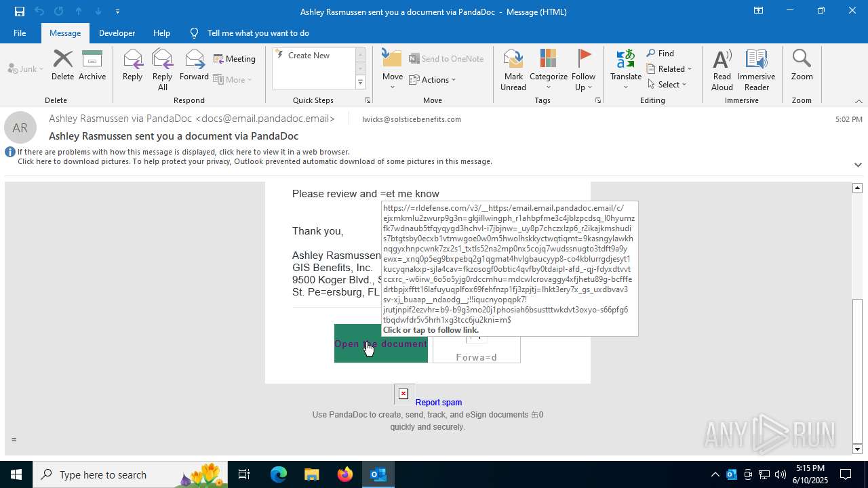
Task: Click Reply All
Action: pos(162,70)
